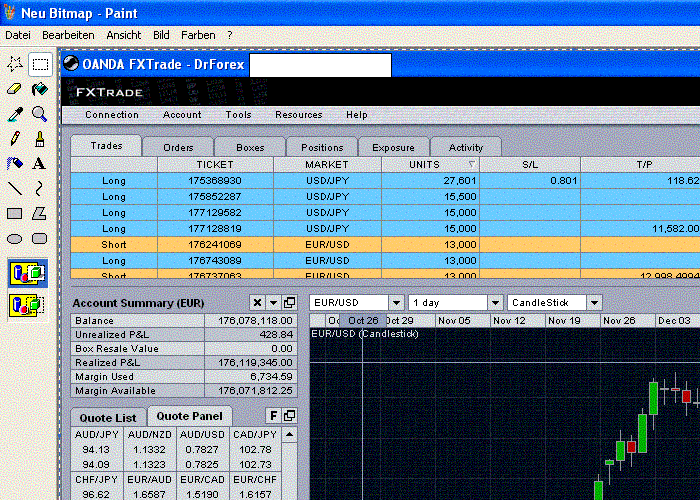Screen dimensions: 700x500
Task: Select the Text tool
Action: [x=39, y=163]
